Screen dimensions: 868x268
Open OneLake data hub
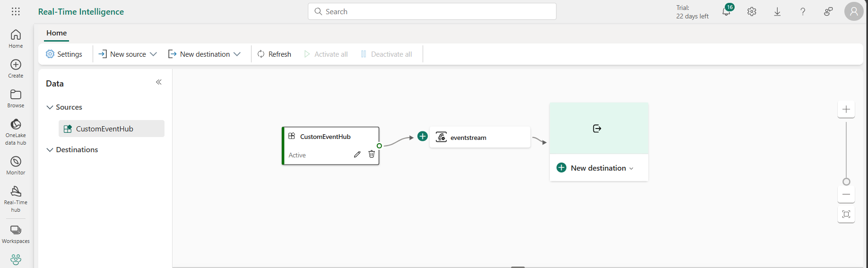[x=16, y=131]
